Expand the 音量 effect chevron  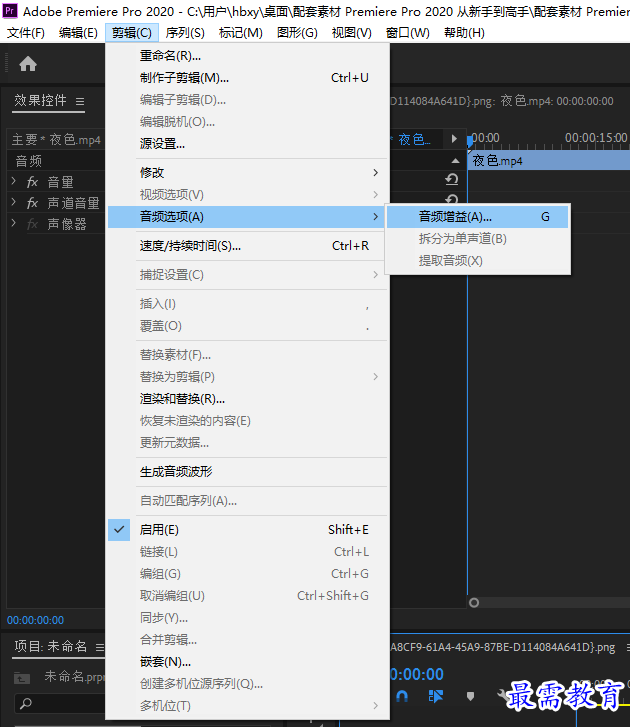click(x=13, y=181)
